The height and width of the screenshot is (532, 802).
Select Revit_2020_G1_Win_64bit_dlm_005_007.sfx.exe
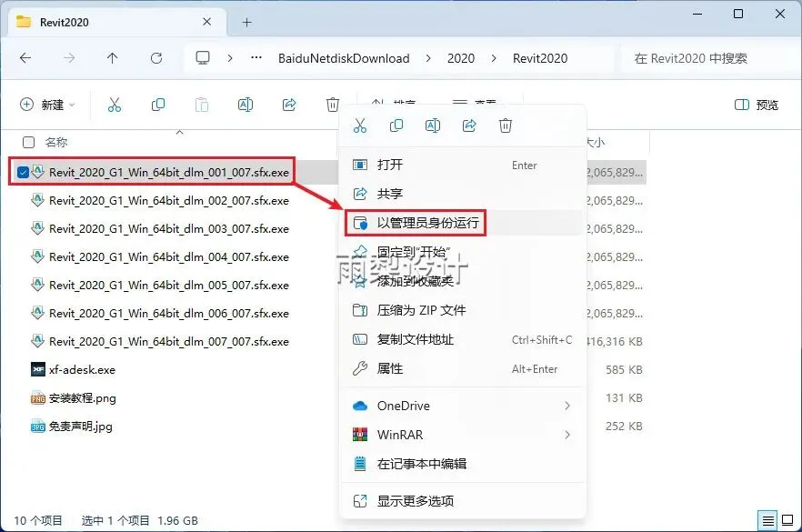coord(169,285)
